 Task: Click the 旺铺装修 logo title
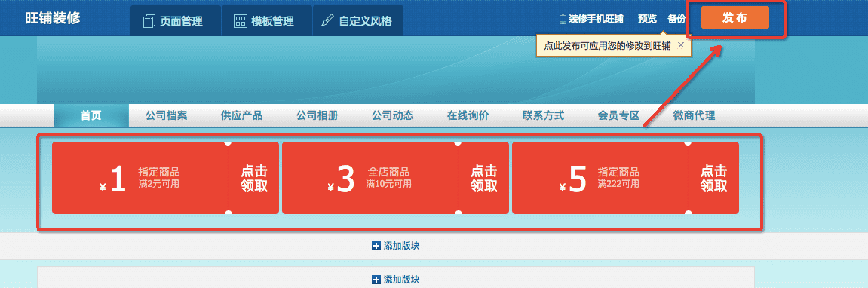[53, 18]
